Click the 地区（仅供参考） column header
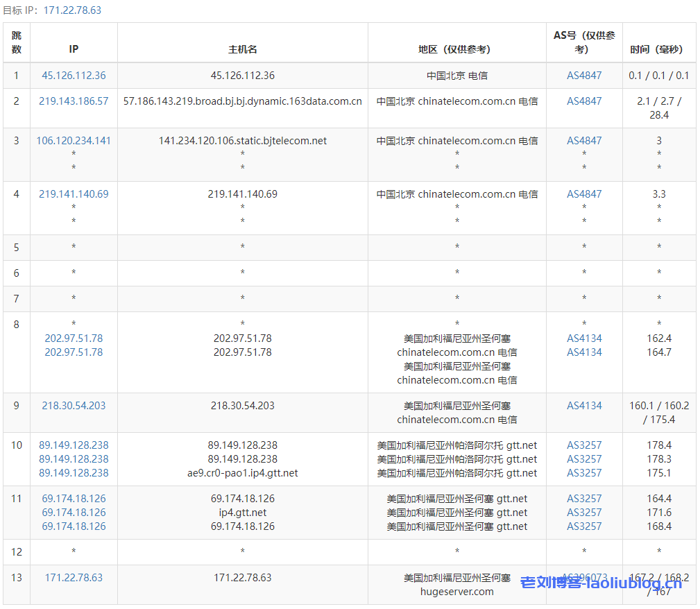 456,49
